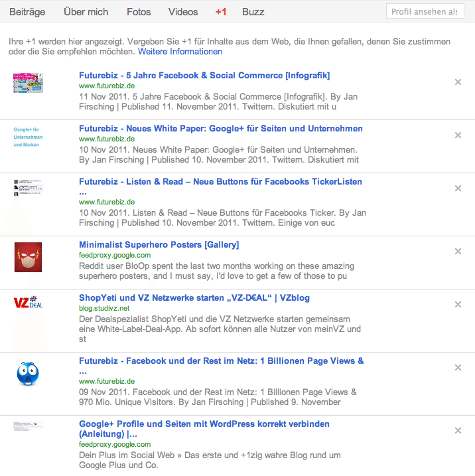Remove the '1 Billionen Page Views' entry
475x476 pixels.
(x=458, y=368)
